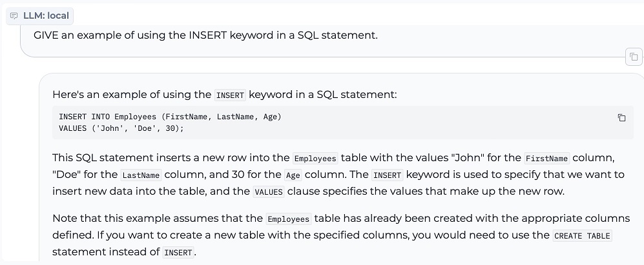
Task: Click the INSERT code tag after "statement instead of"
Action: tap(178, 253)
